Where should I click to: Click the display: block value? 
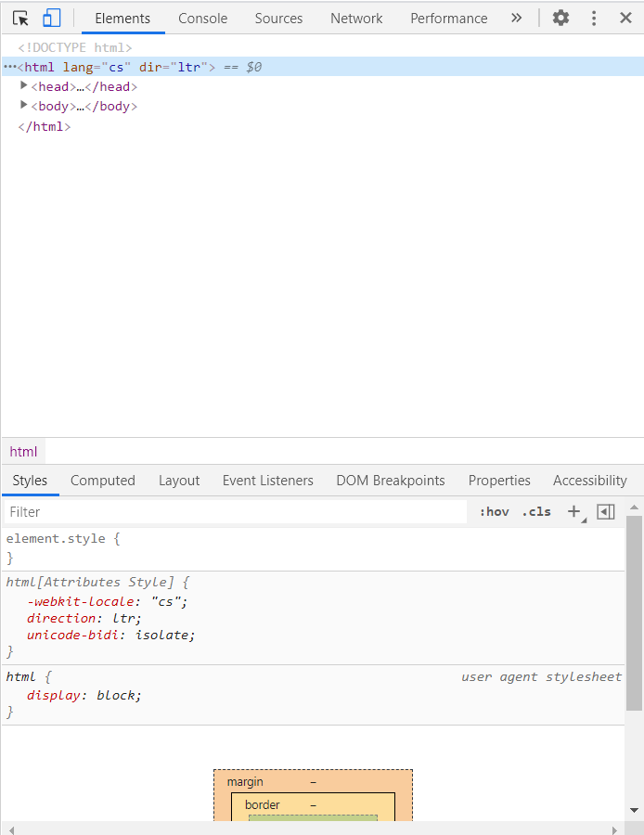pyautogui.click(x=118, y=695)
